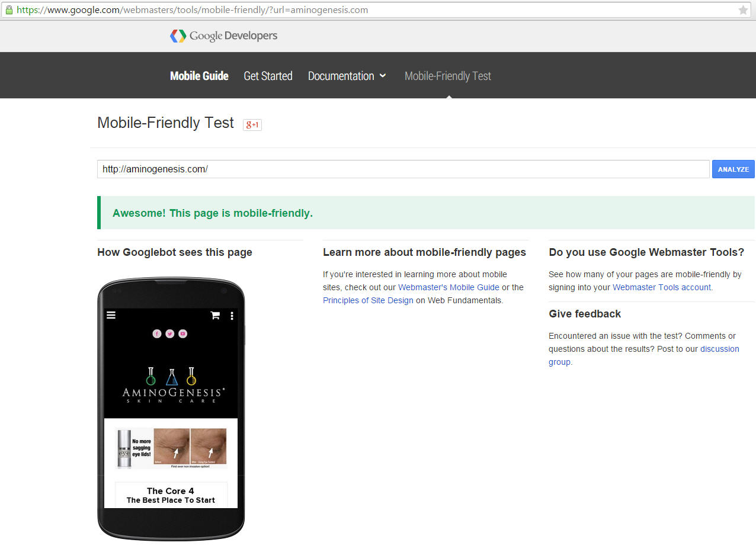Open Webmaster Tools account link
The height and width of the screenshot is (552, 756).
point(662,287)
